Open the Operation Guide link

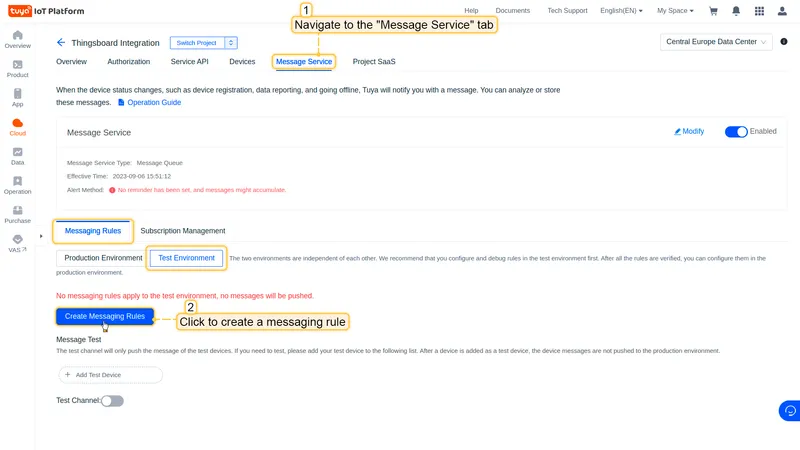(x=154, y=103)
